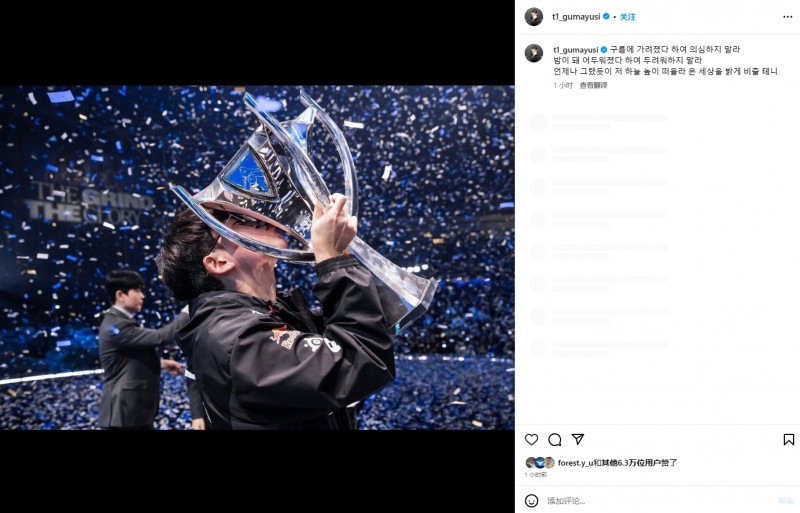The height and width of the screenshot is (513, 800).
Task: Like the post with the heart icon
Action: (531, 440)
